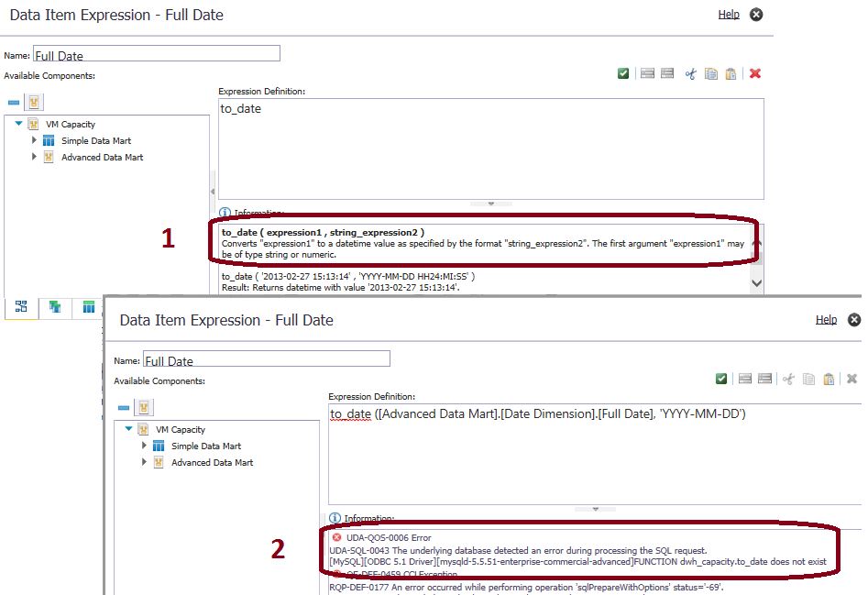Viewport: 868px width, 595px height.
Task: Collapse VM Capacity node in lower tree
Action: point(129,428)
